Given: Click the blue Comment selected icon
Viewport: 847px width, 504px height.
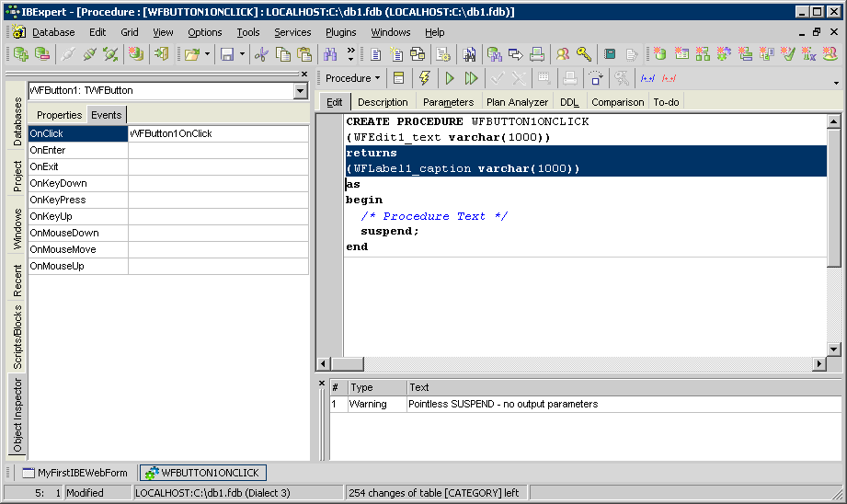Looking at the screenshot, I should click(x=647, y=78).
